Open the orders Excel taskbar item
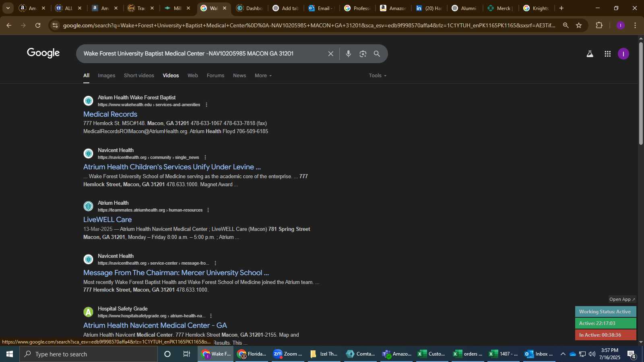 pyautogui.click(x=468, y=354)
